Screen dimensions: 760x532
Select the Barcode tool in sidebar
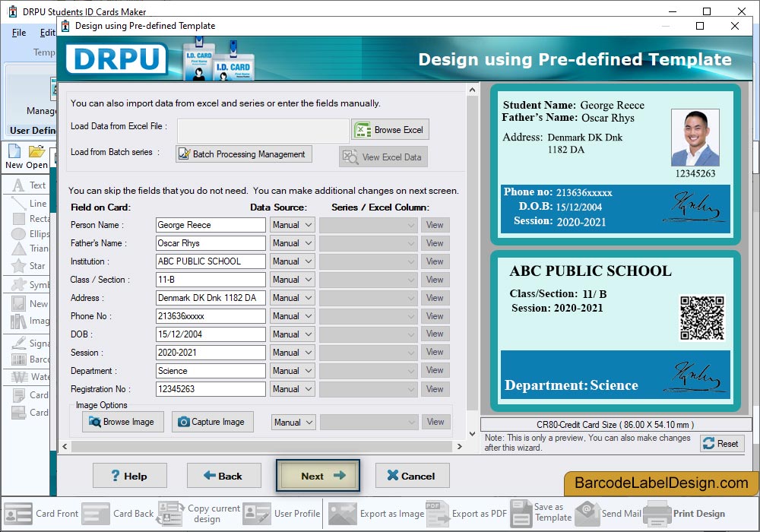(30, 359)
